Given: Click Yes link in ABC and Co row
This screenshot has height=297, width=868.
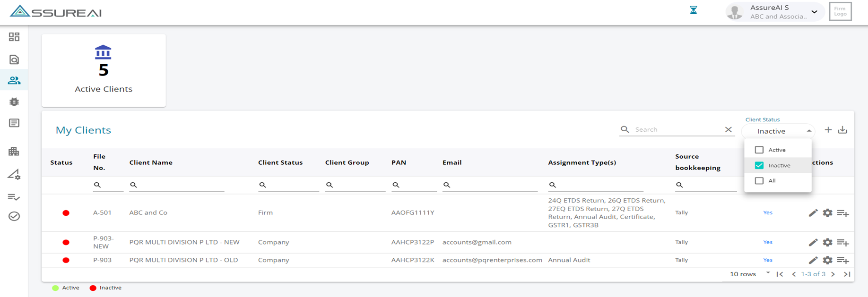Looking at the screenshot, I should tap(768, 212).
